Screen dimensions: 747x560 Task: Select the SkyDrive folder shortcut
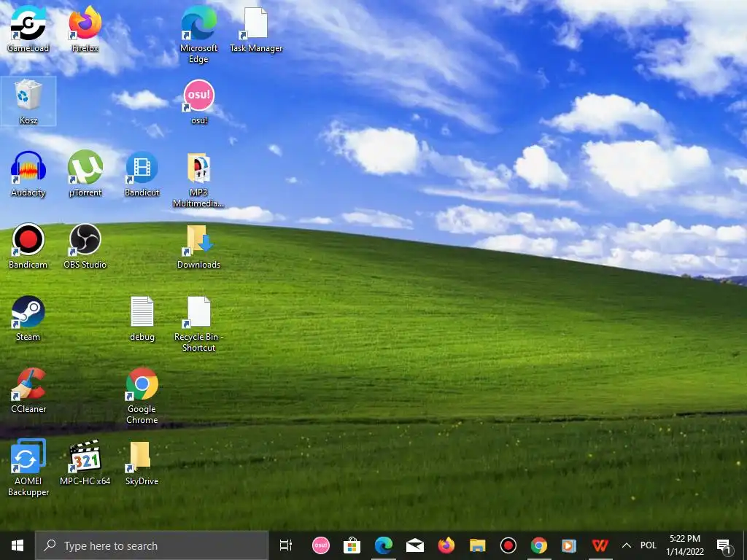coord(142,463)
